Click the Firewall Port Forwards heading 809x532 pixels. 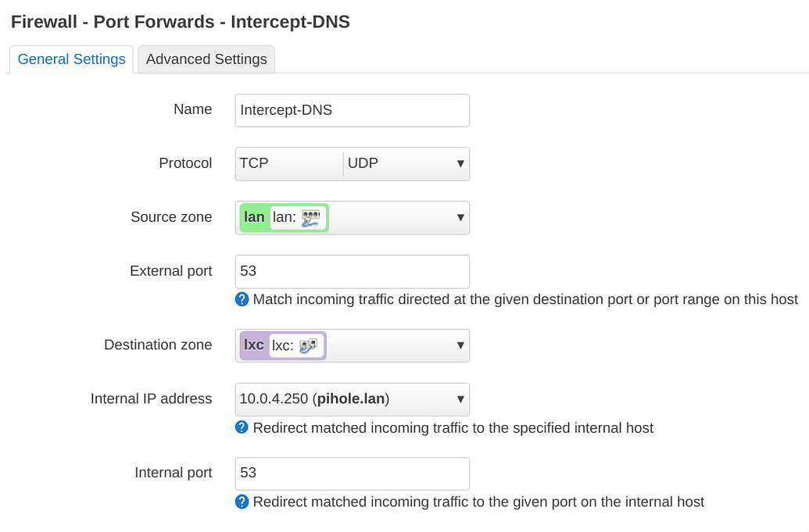180,22
